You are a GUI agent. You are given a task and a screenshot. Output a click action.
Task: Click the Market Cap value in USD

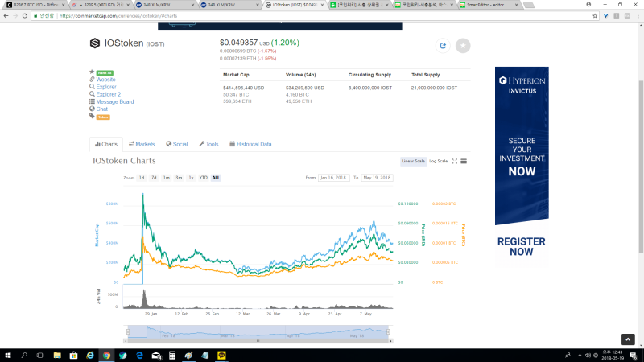point(244,88)
